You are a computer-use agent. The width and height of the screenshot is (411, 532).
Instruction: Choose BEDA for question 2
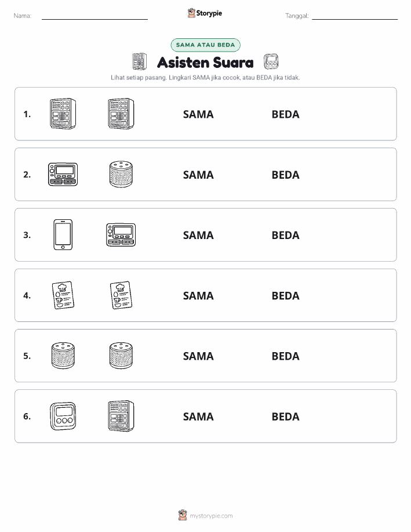pos(286,175)
